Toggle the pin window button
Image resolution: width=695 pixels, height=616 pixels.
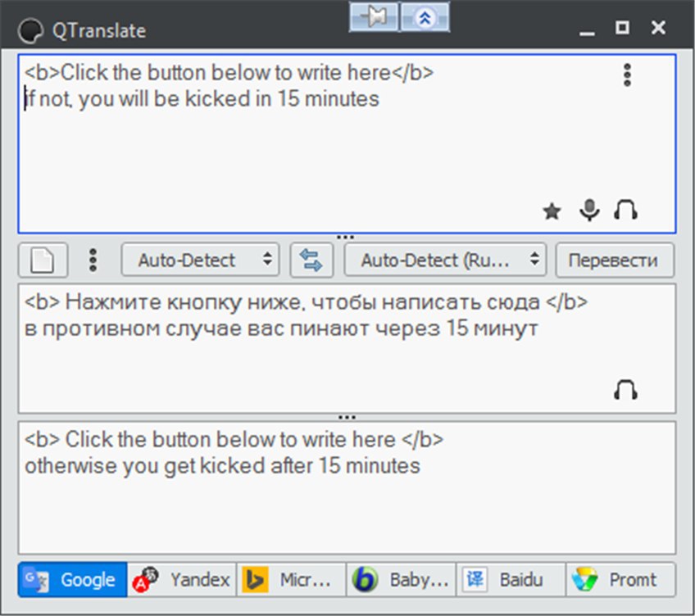pos(374,17)
